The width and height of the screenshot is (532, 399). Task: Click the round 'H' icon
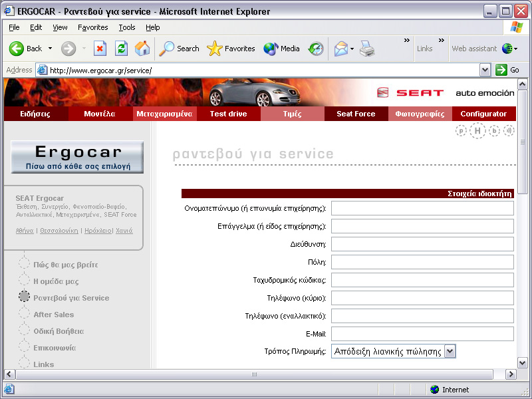pyautogui.click(x=477, y=130)
